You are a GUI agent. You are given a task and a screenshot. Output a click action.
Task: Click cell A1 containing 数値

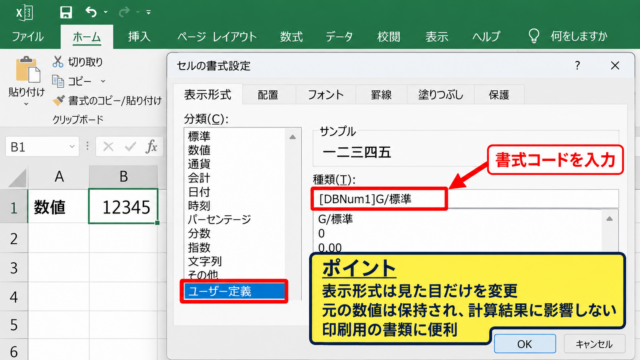(58, 207)
